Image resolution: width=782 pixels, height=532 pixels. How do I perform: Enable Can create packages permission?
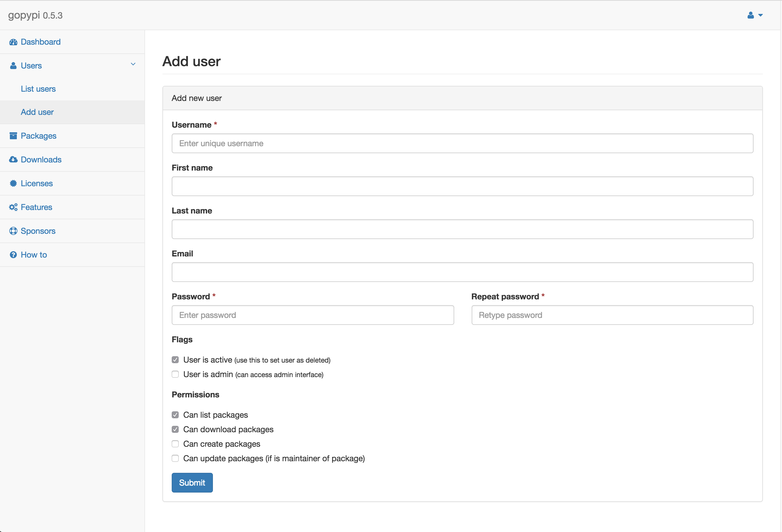175,444
